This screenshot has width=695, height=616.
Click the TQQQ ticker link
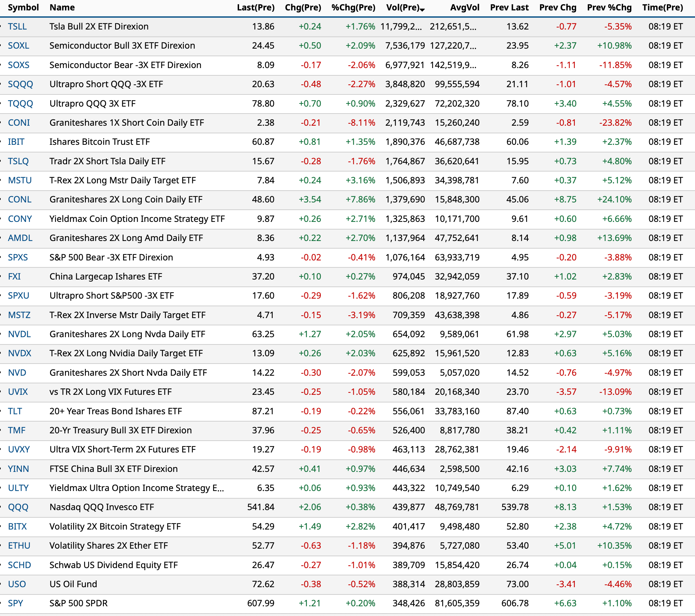point(20,103)
